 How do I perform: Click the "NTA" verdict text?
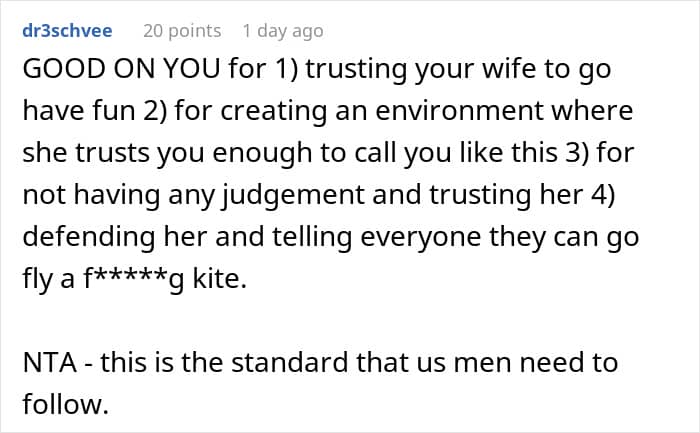pos(49,363)
